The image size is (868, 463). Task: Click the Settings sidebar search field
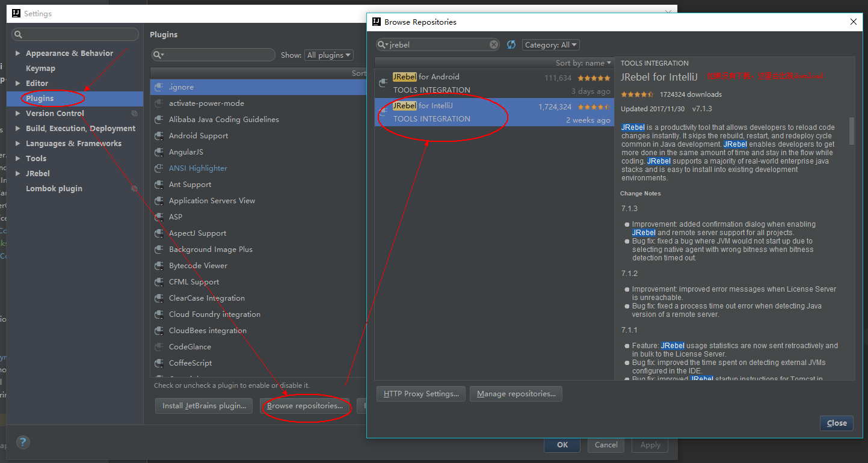tap(76, 34)
